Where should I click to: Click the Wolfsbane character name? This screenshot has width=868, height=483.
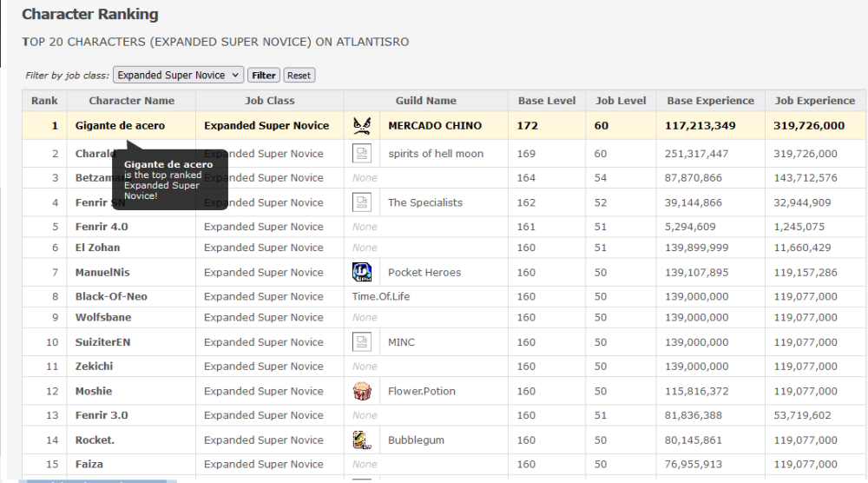click(103, 318)
